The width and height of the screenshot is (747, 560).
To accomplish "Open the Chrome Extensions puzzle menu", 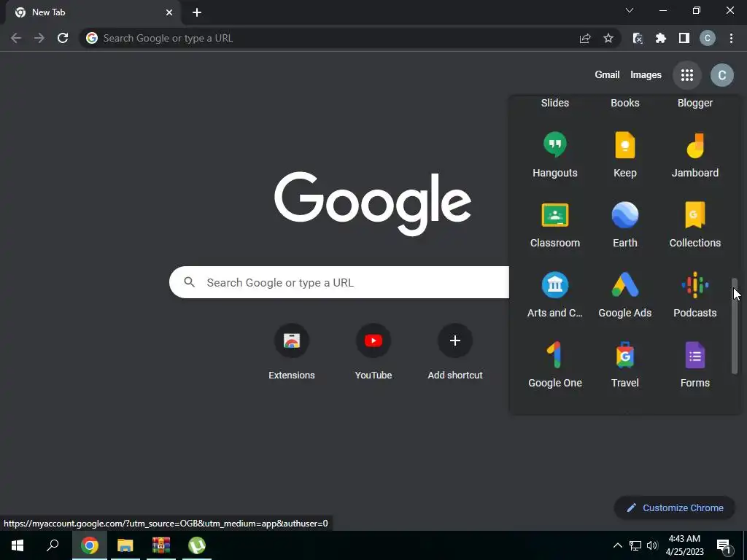I will (661, 38).
